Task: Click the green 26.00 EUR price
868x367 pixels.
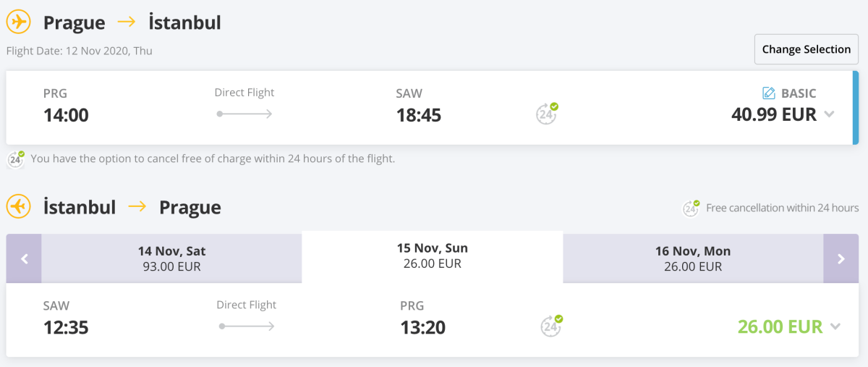Action: tap(780, 326)
